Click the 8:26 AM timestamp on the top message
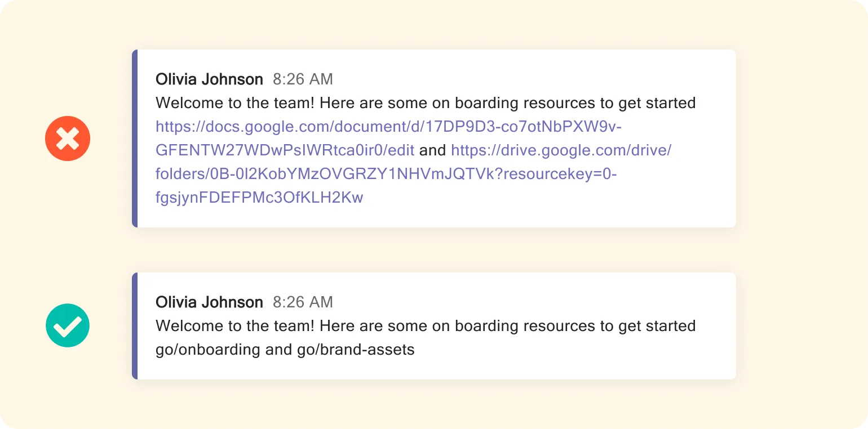 [303, 79]
